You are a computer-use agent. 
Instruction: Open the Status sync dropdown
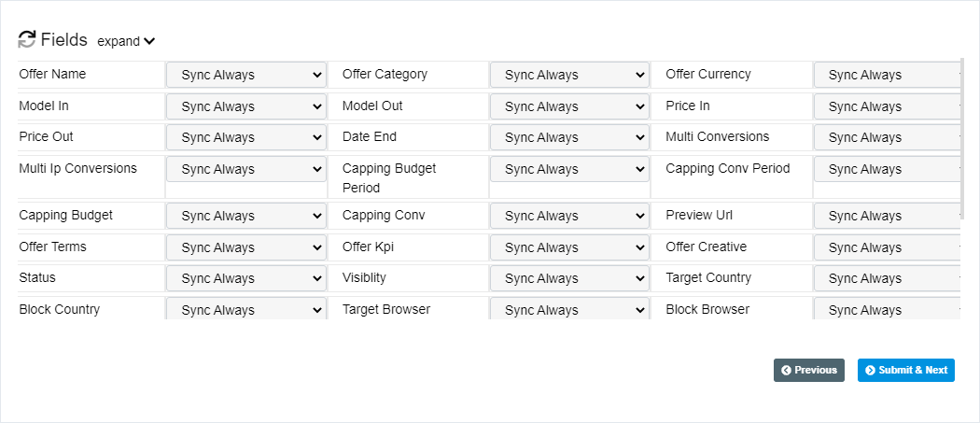(x=245, y=278)
